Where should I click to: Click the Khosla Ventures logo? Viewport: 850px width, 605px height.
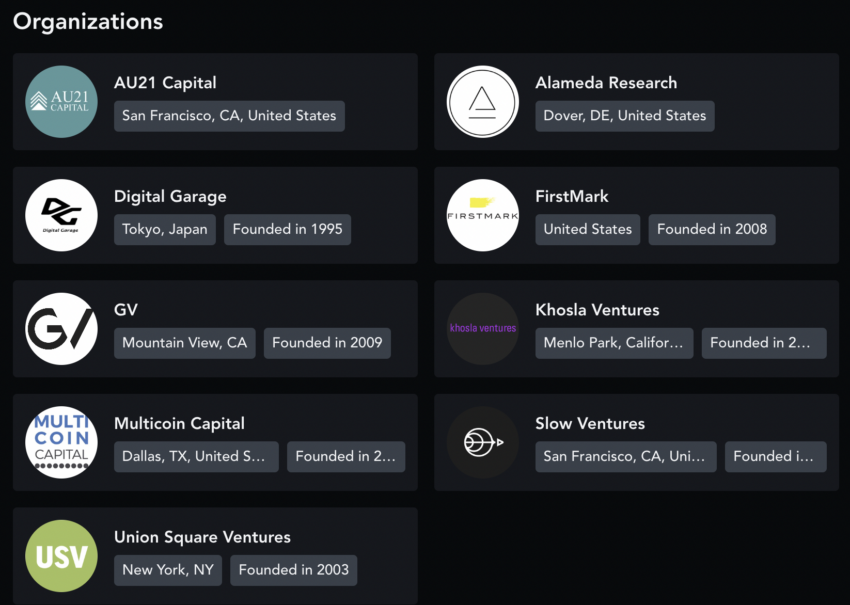coord(482,328)
